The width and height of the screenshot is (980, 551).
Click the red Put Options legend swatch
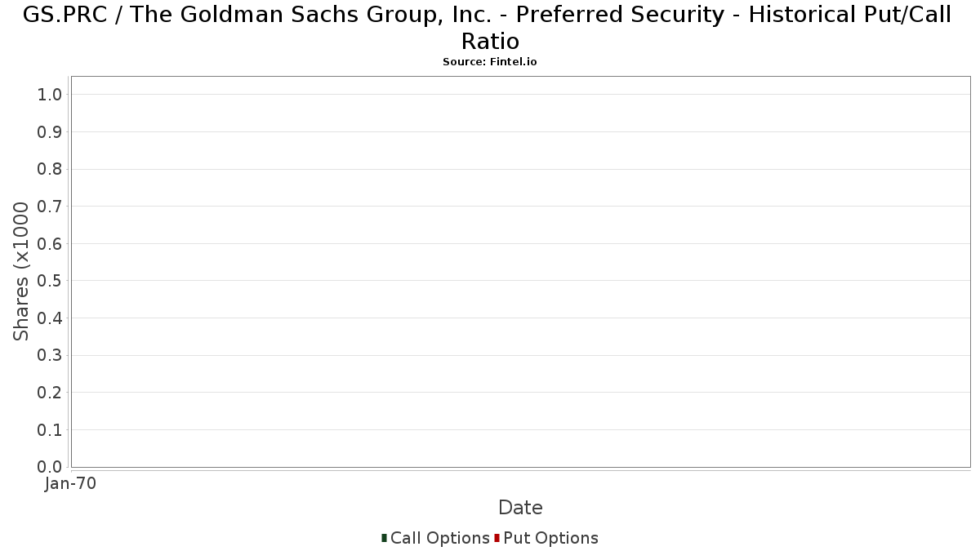(x=497, y=538)
